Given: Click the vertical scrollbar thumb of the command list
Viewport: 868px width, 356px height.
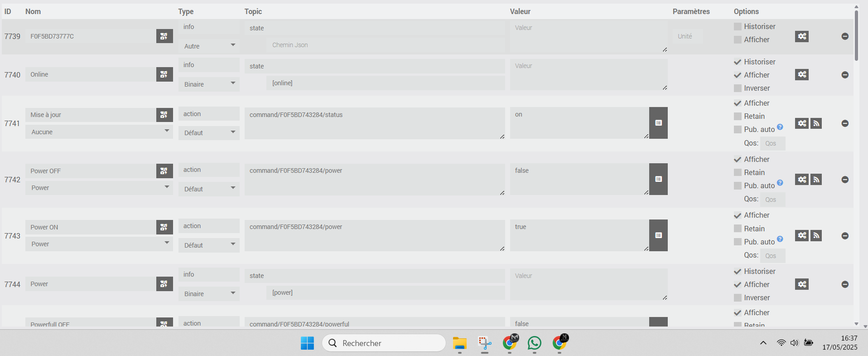Looking at the screenshot, I should 856,35.
